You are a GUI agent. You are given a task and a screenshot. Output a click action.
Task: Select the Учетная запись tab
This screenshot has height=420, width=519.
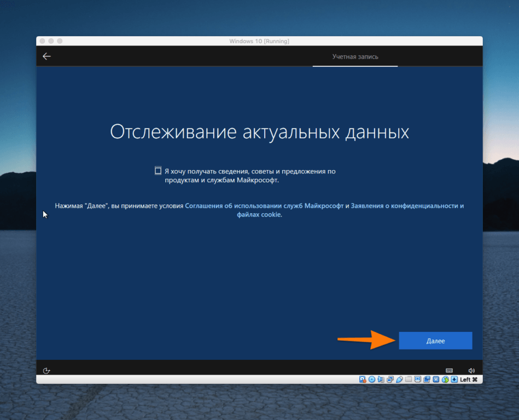coord(355,56)
